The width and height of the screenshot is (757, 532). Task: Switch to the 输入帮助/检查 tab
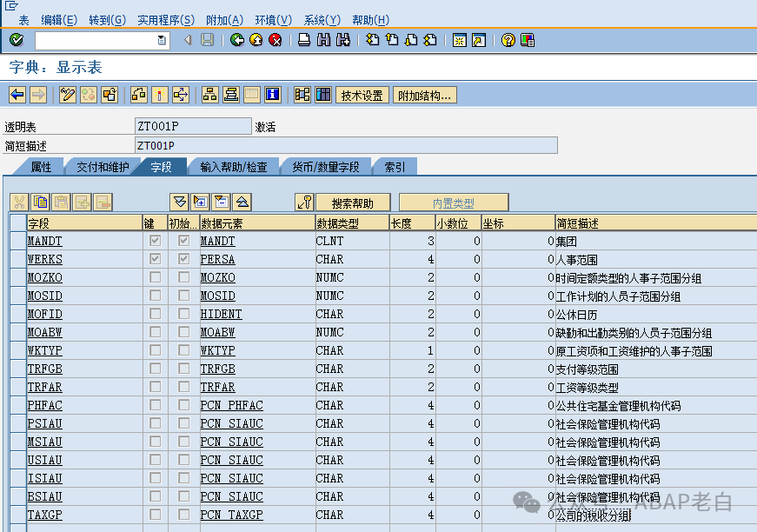click(234, 167)
